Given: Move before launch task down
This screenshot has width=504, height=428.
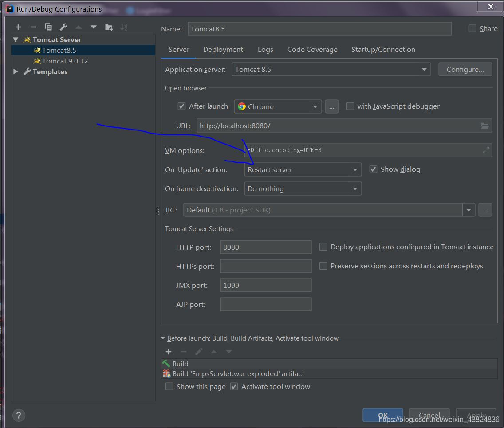Looking at the screenshot, I should coord(229,352).
